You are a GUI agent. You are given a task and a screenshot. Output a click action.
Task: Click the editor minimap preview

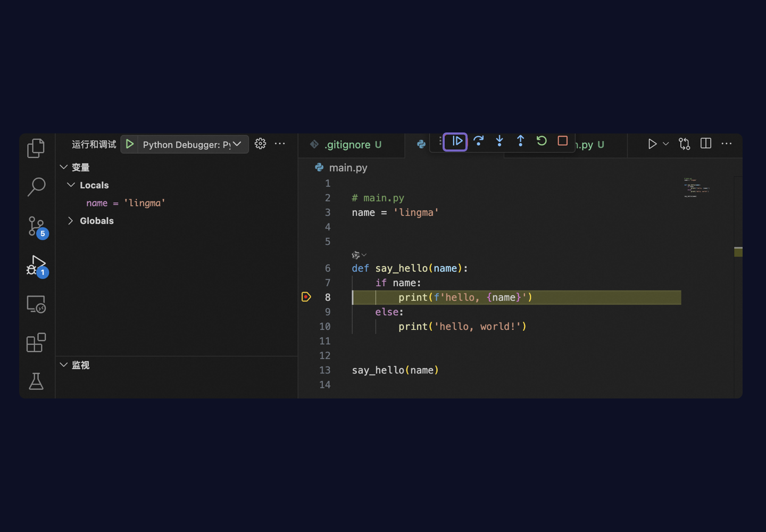pyautogui.click(x=697, y=188)
